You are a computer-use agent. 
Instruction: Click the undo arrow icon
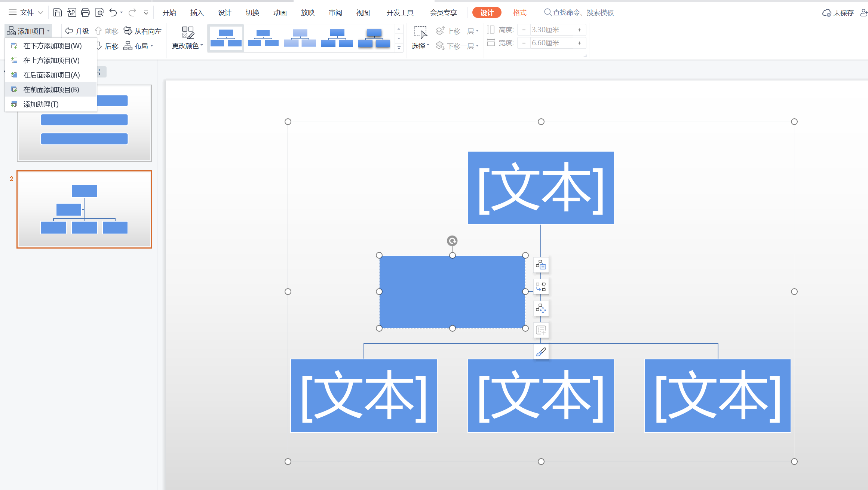click(x=113, y=12)
